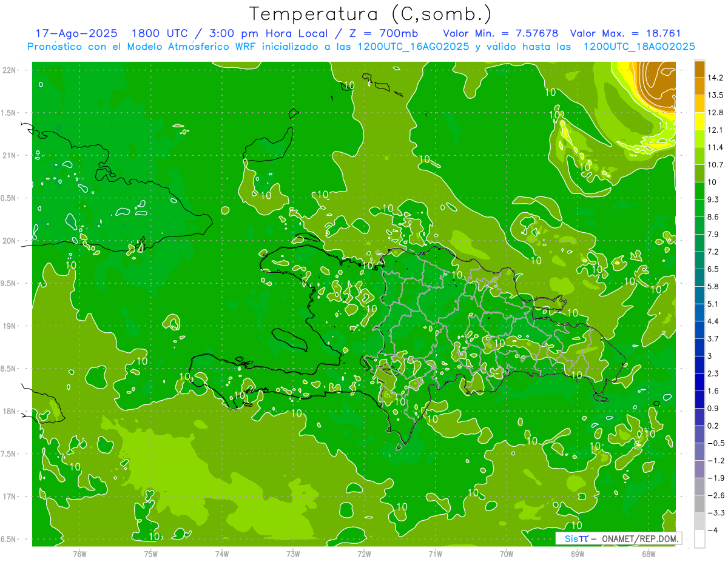This screenshot has width=728, height=562.
Task: Click the '76W' longitude label
Action: (79, 554)
